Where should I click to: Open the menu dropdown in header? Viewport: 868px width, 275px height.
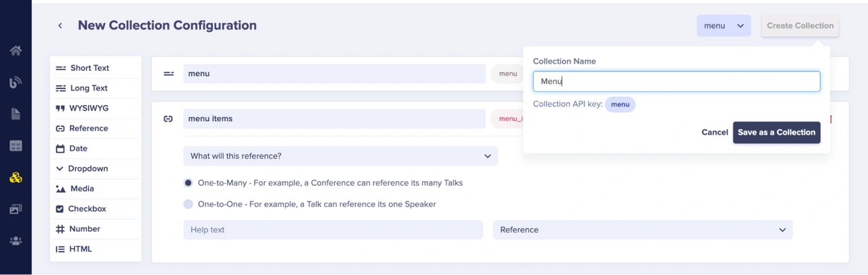[723, 26]
